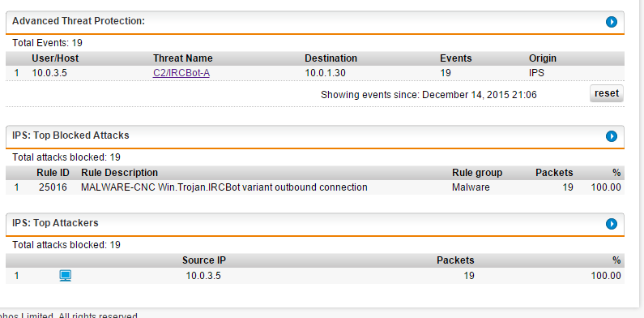Image resolution: width=644 pixels, height=318 pixels.
Task: Select the Rule ID column header
Action: point(53,173)
